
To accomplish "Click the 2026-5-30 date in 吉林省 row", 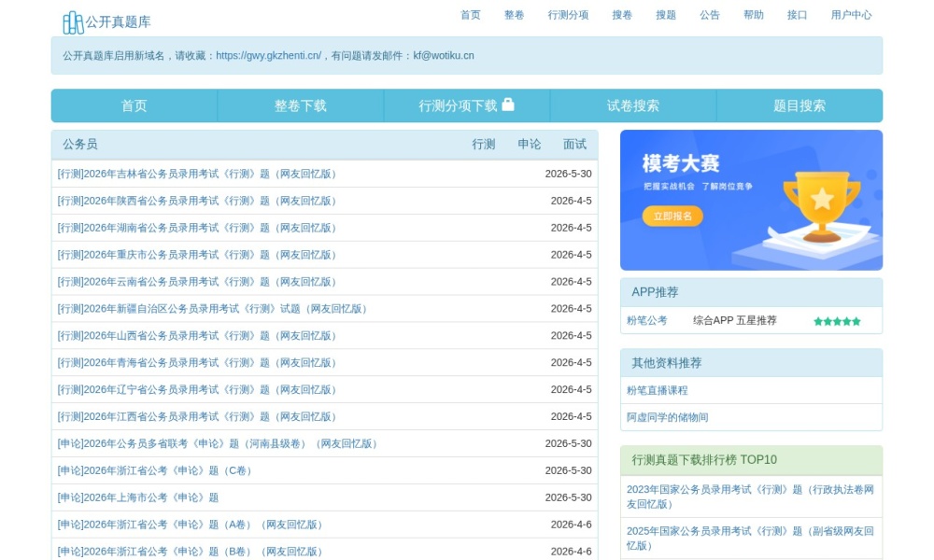I will coord(568,174).
